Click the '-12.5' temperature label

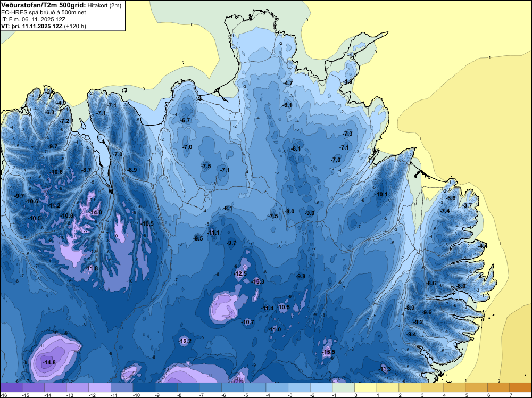point(240,273)
